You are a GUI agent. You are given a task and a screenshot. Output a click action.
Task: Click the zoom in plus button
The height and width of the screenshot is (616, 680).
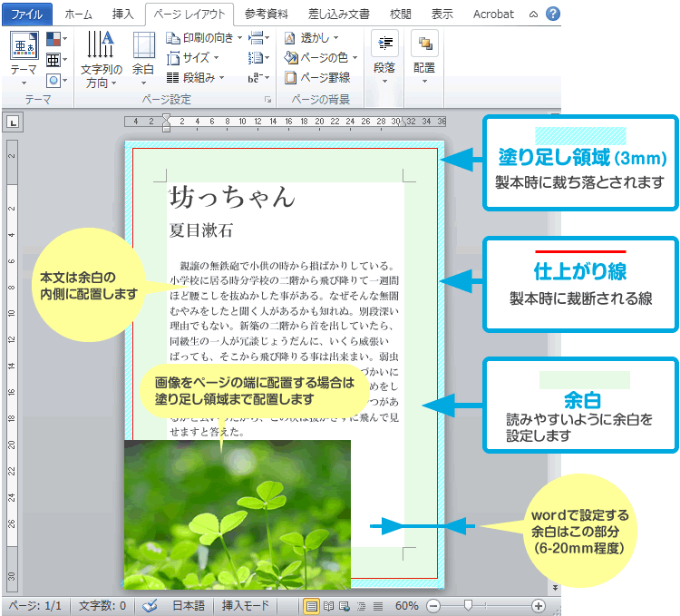click(539, 605)
